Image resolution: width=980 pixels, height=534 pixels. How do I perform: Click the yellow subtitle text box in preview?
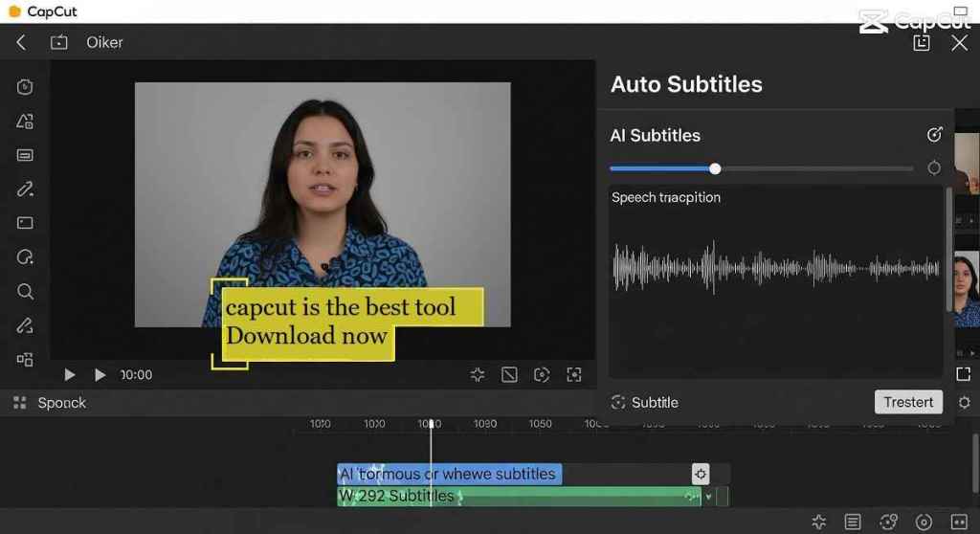(352, 323)
